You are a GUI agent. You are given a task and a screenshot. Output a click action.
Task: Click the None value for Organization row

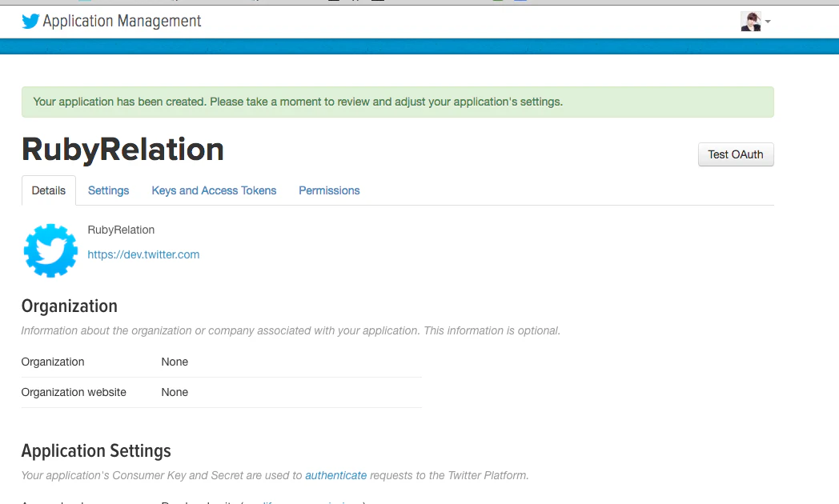[x=175, y=362]
